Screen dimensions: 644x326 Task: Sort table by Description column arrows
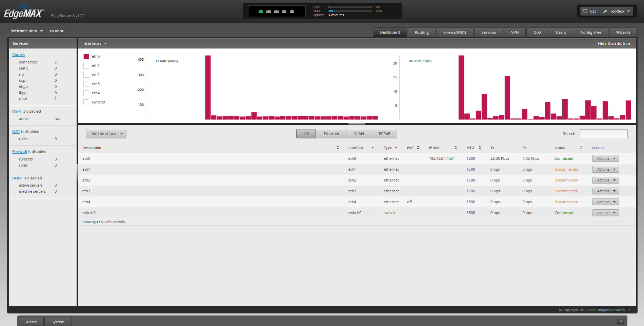[338, 148]
